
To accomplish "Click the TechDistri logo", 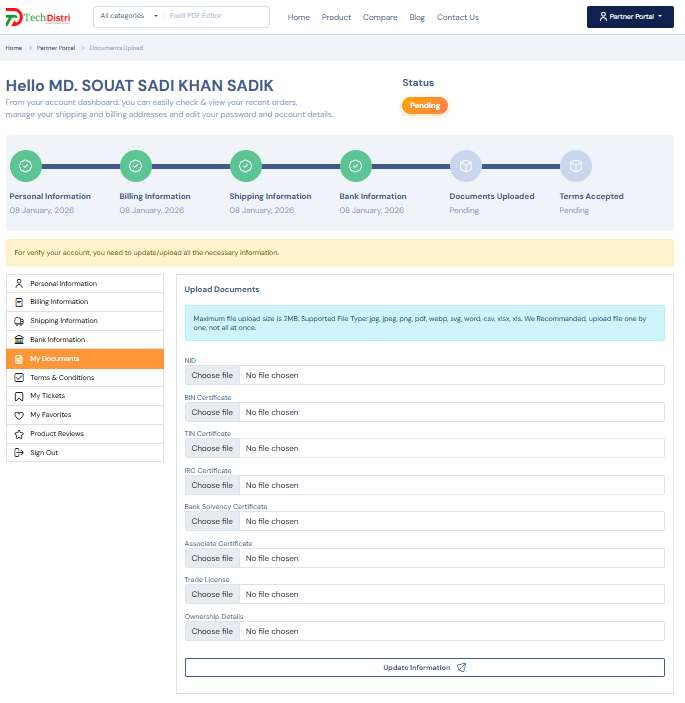I will click(38, 17).
